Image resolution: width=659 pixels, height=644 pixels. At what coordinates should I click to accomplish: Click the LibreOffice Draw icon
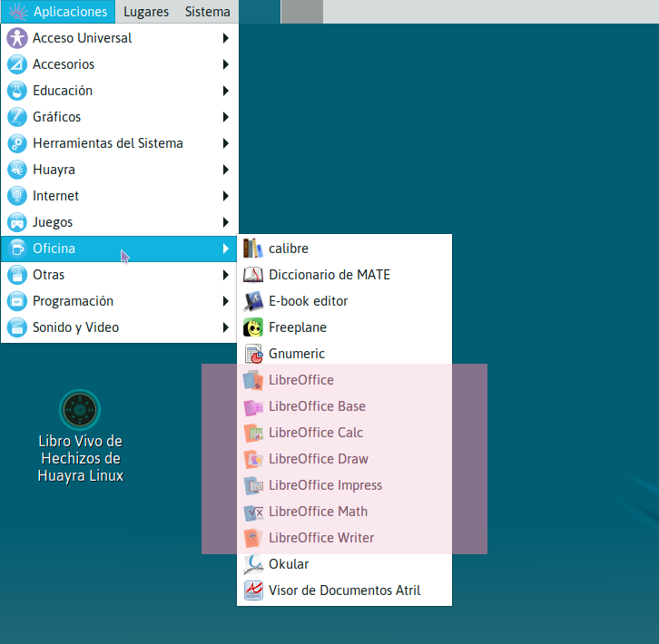253,459
